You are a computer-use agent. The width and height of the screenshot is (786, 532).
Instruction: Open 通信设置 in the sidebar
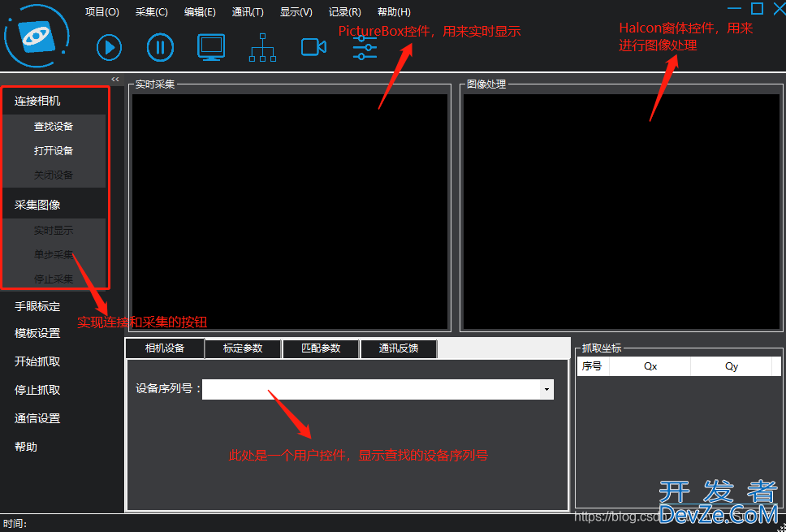(37, 418)
